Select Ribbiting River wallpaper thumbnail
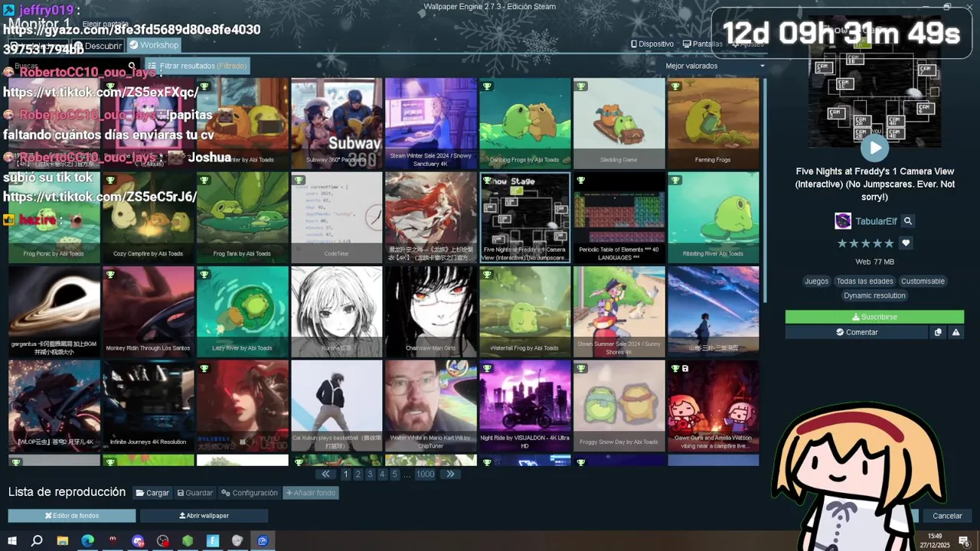980x551 pixels. [713, 217]
